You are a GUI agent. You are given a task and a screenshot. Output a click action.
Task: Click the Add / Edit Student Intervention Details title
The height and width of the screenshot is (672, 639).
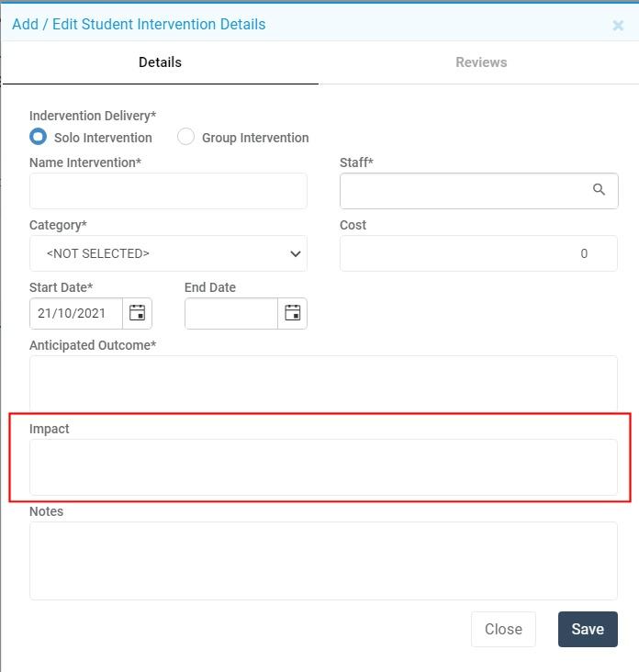pyautogui.click(x=139, y=25)
